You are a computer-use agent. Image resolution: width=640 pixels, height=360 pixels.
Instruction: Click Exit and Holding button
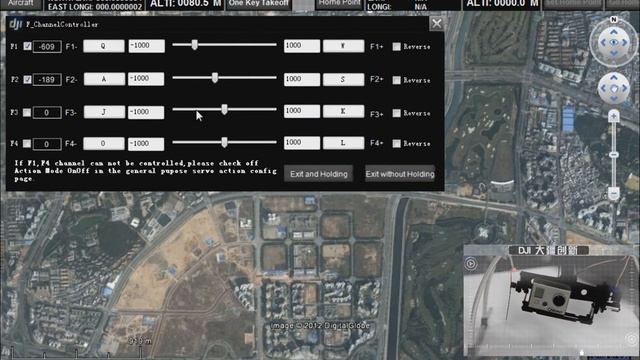[319, 174]
